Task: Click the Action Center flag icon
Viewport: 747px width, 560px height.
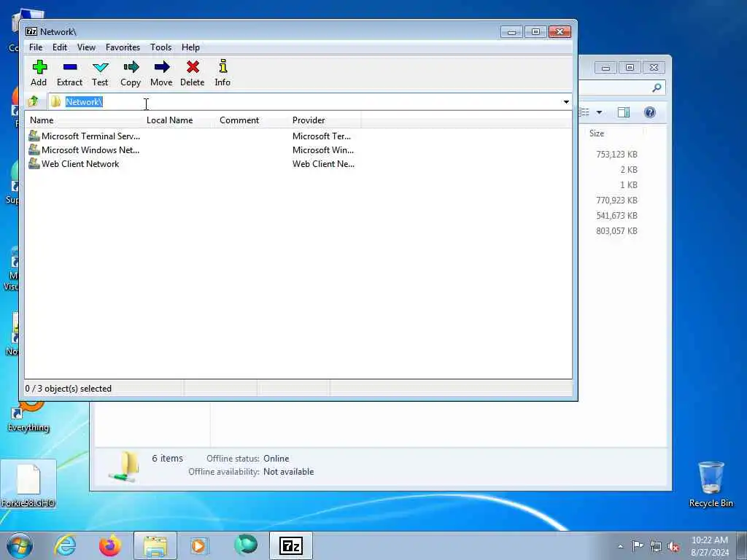Action: (638, 546)
